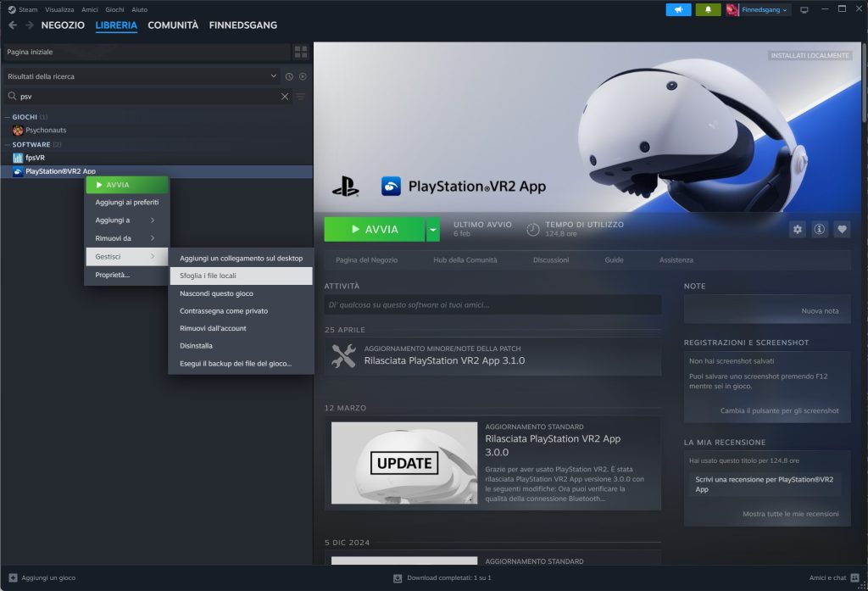Open the advanced search filter icon
The image size is (868, 591).
point(301,97)
